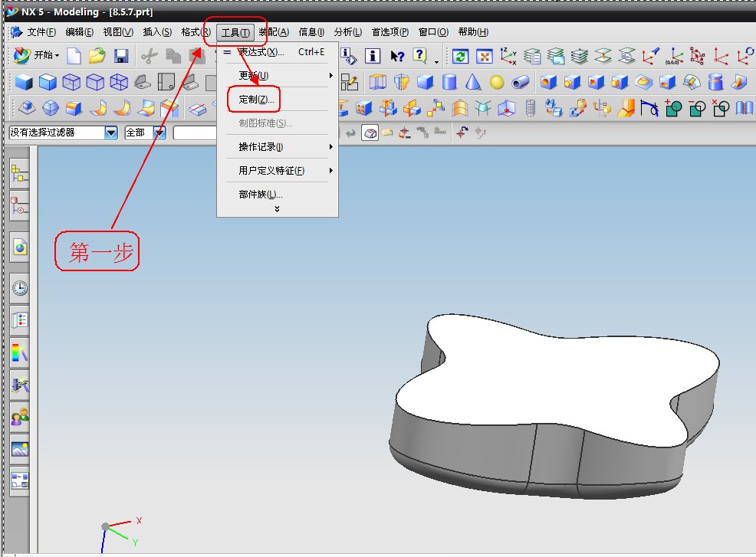This screenshot has width=756, height=557.
Task: Click the shaded solid cube display icon
Action: point(24,82)
